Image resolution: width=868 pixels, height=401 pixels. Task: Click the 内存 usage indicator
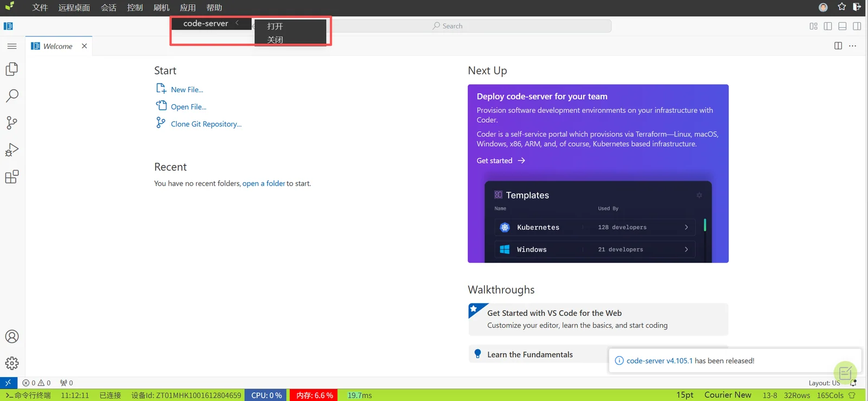315,395
